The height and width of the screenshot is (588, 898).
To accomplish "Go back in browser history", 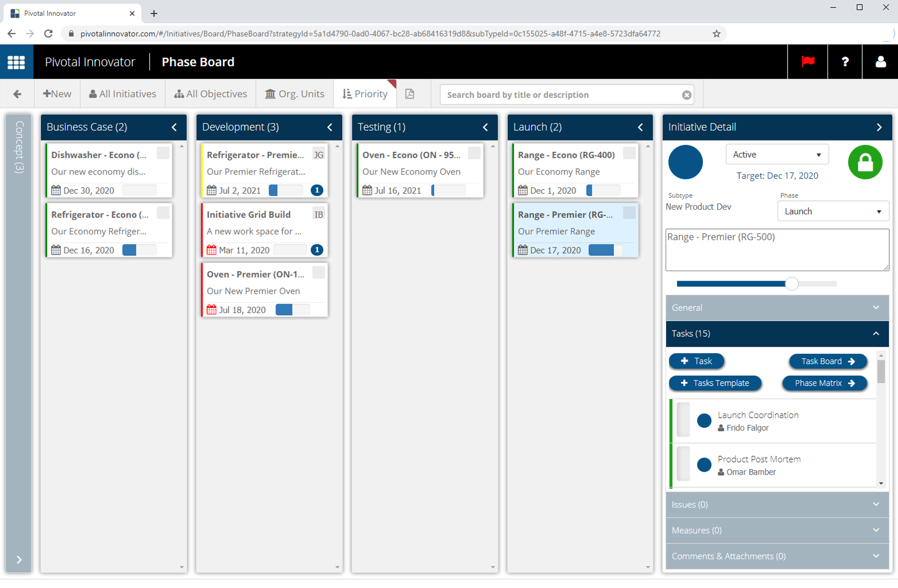I will [12, 34].
